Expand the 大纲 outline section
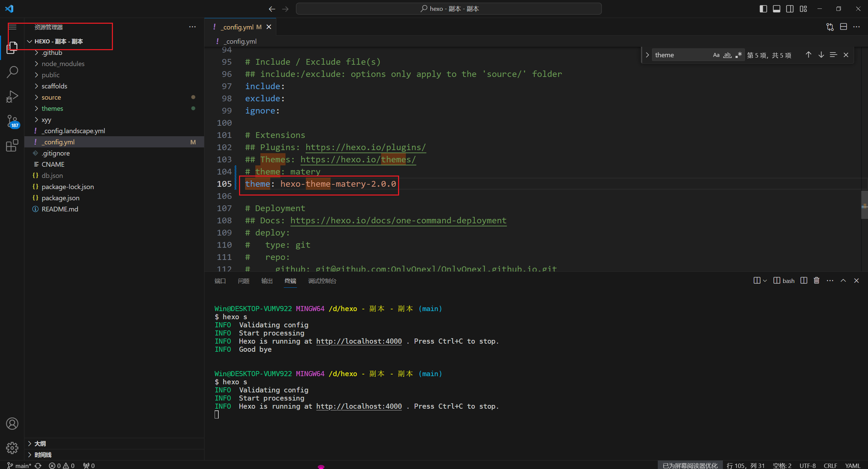Image resolution: width=868 pixels, height=469 pixels. click(x=40, y=444)
